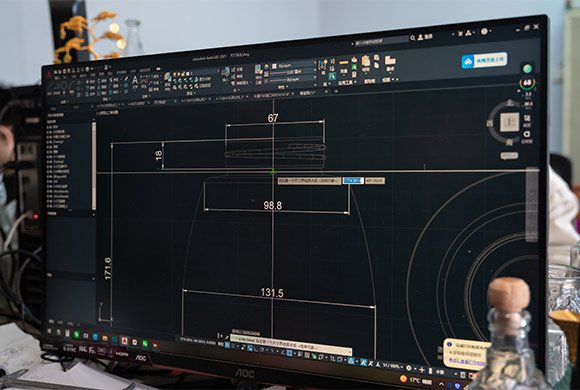Image resolution: width=580 pixels, height=390 pixels.
Task: Toggle Snap mode in the status bar
Action: (x=233, y=346)
